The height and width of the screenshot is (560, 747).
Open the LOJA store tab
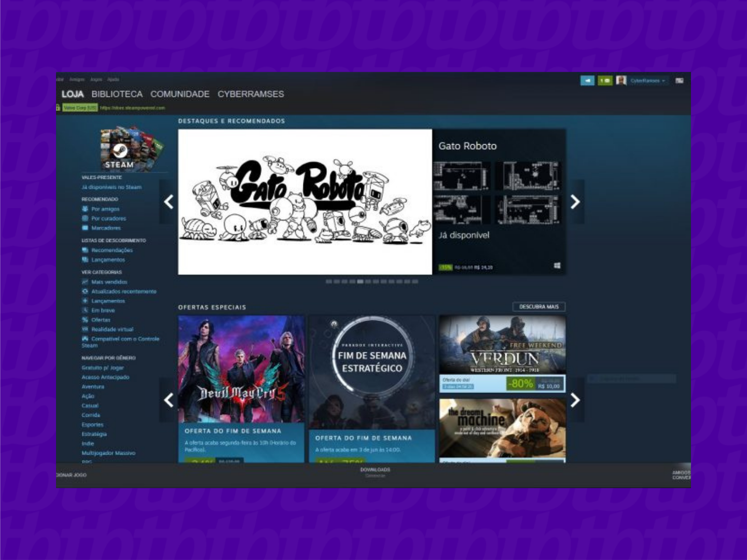coord(73,94)
